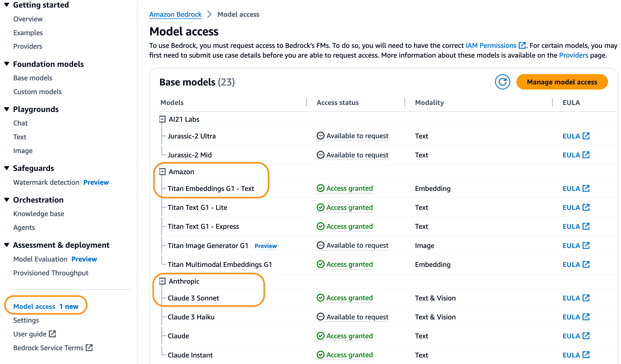Click the Providers page link in description
The image size is (621, 364).
click(573, 55)
